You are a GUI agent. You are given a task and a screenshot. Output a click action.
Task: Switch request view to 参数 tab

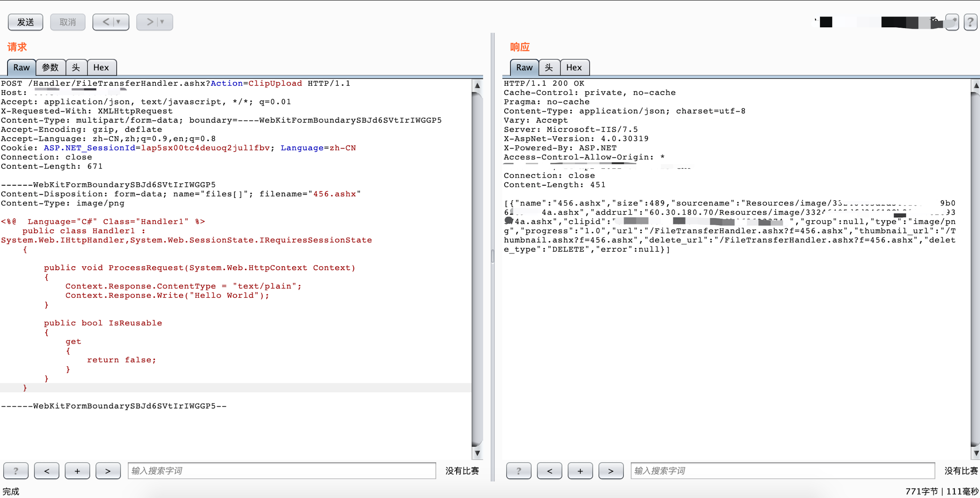click(x=50, y=67)
